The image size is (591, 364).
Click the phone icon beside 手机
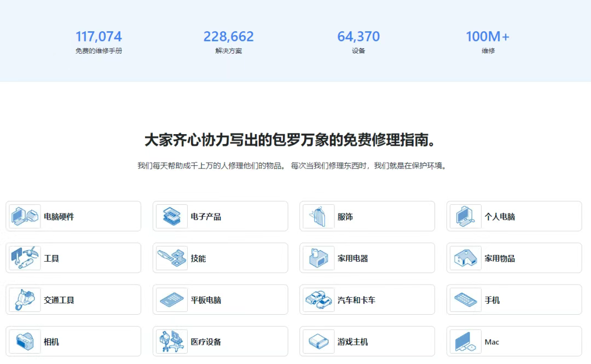pos(465,299)
